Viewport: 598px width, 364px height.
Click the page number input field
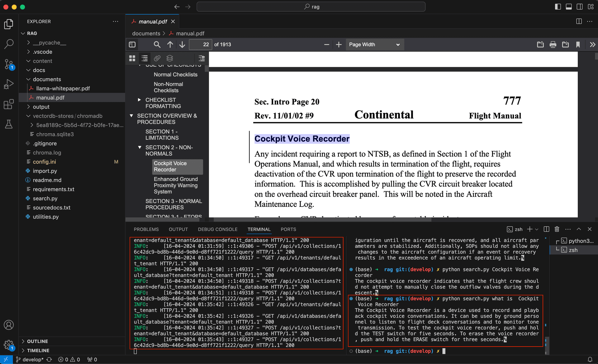point(200,44)
